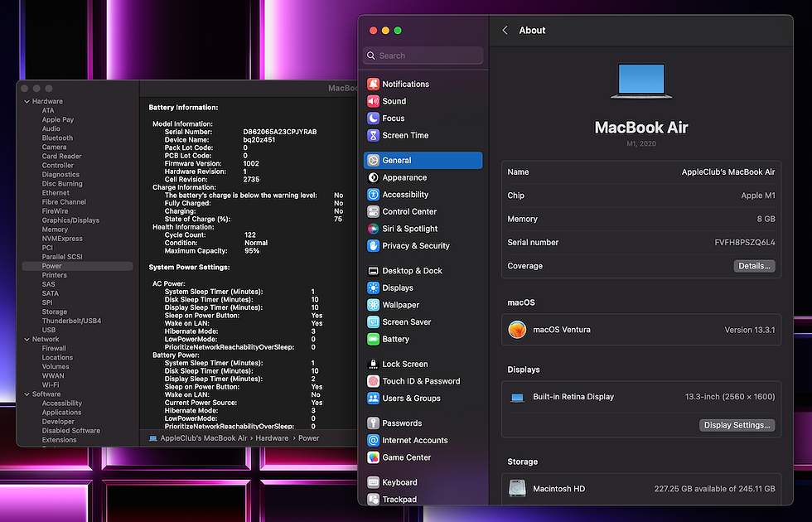
Task: Select the green Battery icon
Action: click(373, 339)
